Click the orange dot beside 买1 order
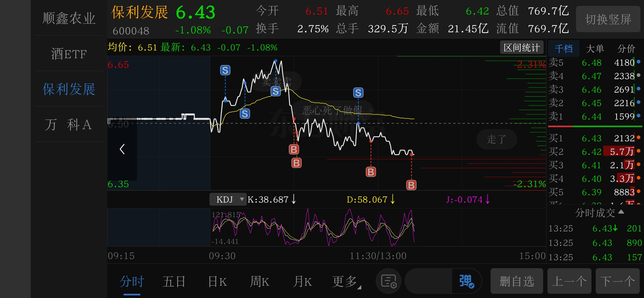This screenshot has width=644, height=298. point(639,137)
